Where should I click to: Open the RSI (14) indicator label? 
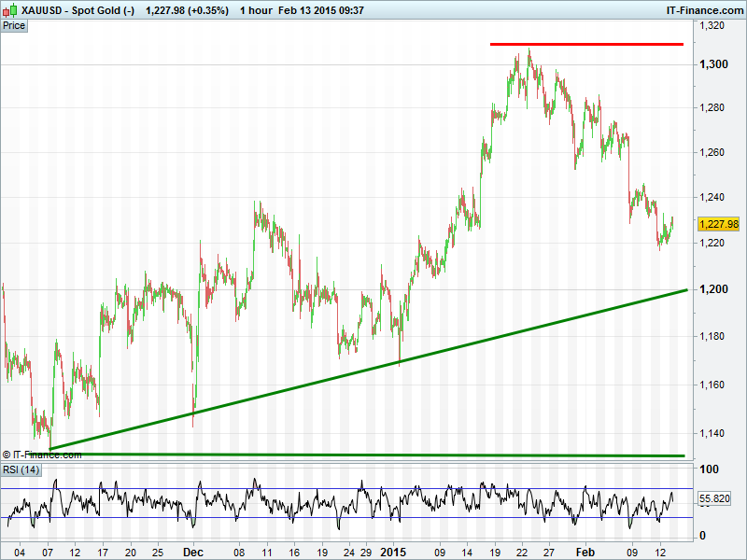point(21,469)
